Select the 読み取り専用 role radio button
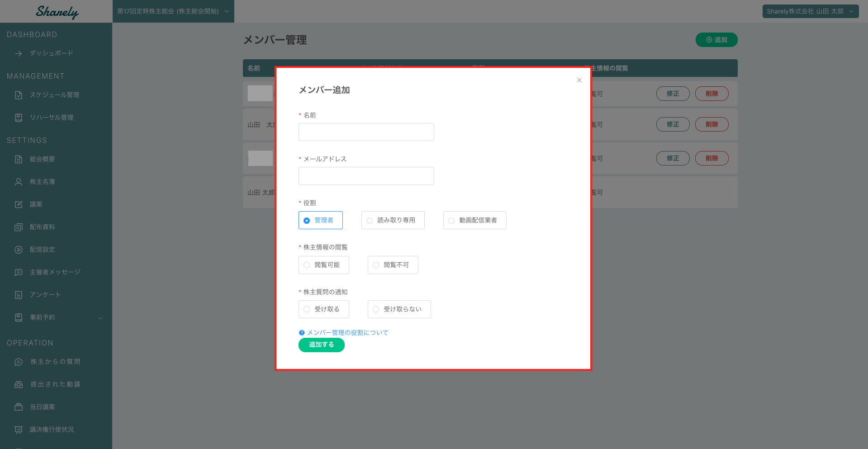Viewport: 868px width, 449px height. 370,221
